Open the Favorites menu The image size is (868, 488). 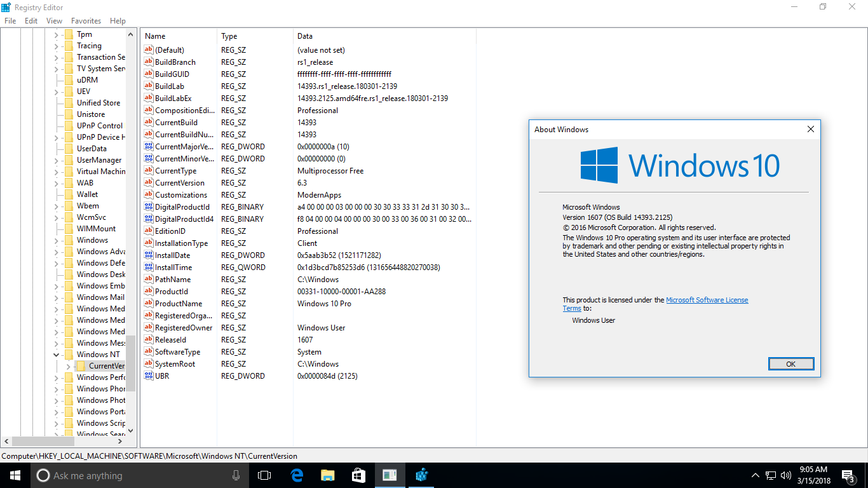point(86,21)
